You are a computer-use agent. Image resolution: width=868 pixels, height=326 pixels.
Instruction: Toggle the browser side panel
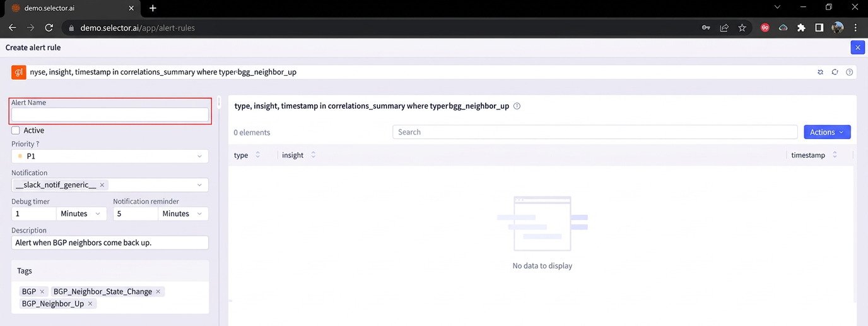pos(819,28)
